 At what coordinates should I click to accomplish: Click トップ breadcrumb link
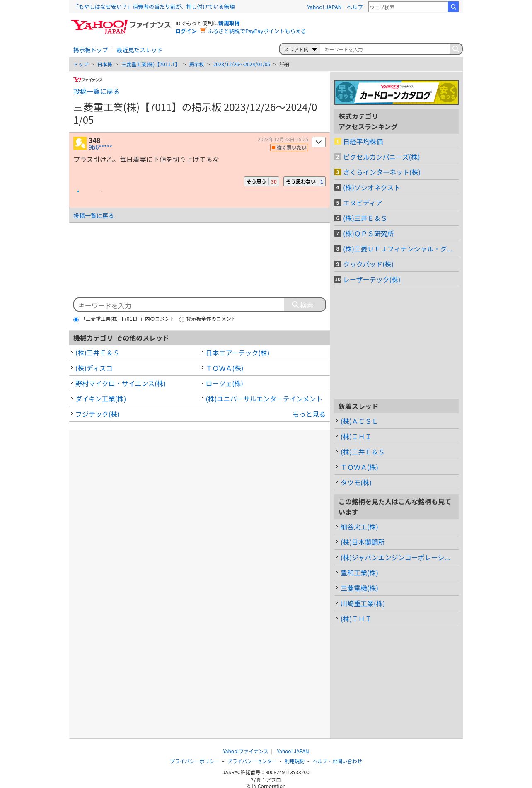(x=81, y=65)
